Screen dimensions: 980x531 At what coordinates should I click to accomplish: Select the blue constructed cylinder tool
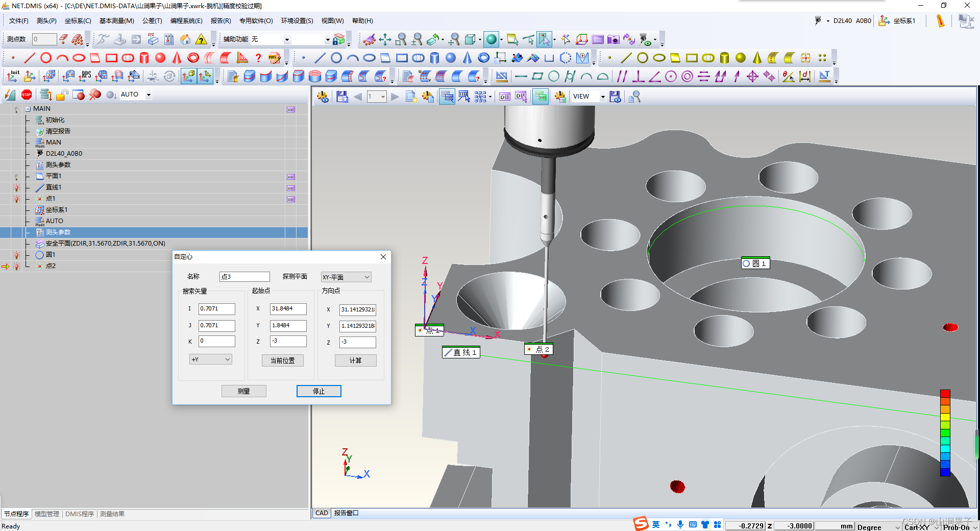coord(434,58)
